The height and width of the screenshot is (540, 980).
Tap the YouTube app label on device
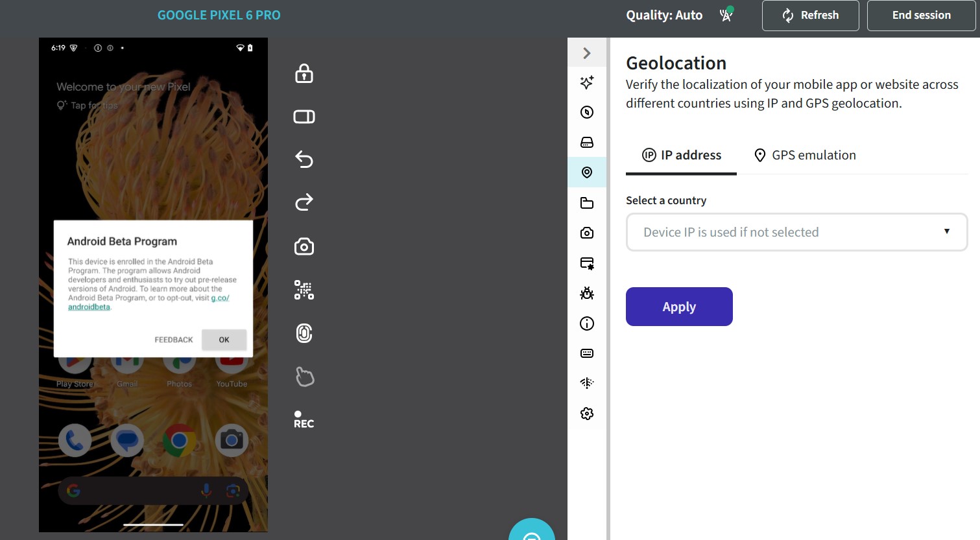click(232, 384)
